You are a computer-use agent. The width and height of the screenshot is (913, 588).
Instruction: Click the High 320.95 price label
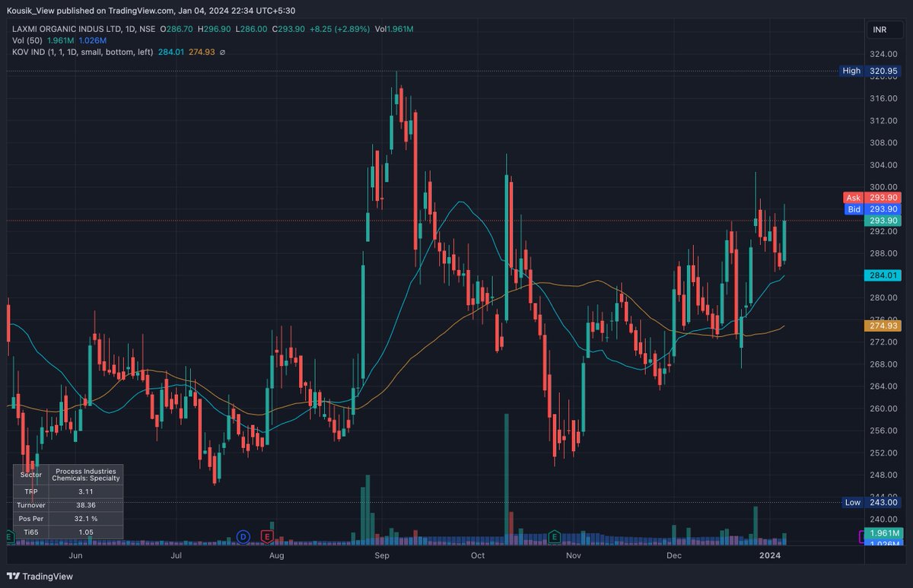point(870,71)
